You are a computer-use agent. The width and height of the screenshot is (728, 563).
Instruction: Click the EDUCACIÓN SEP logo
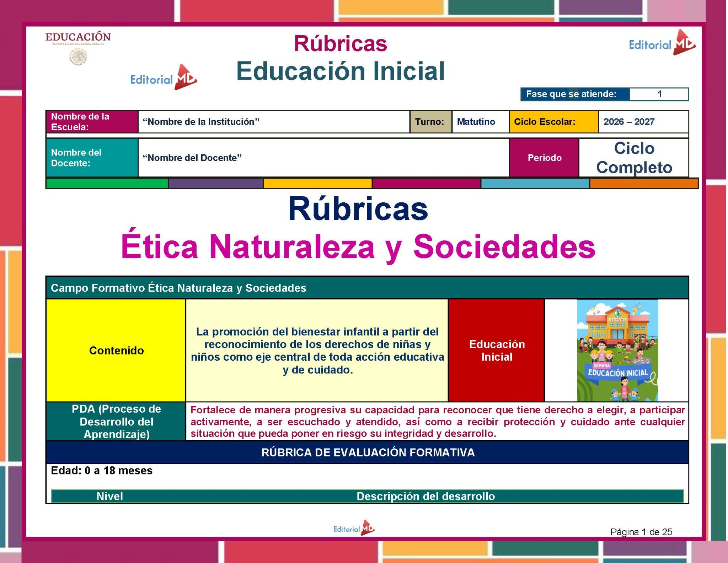click(78, 38)
